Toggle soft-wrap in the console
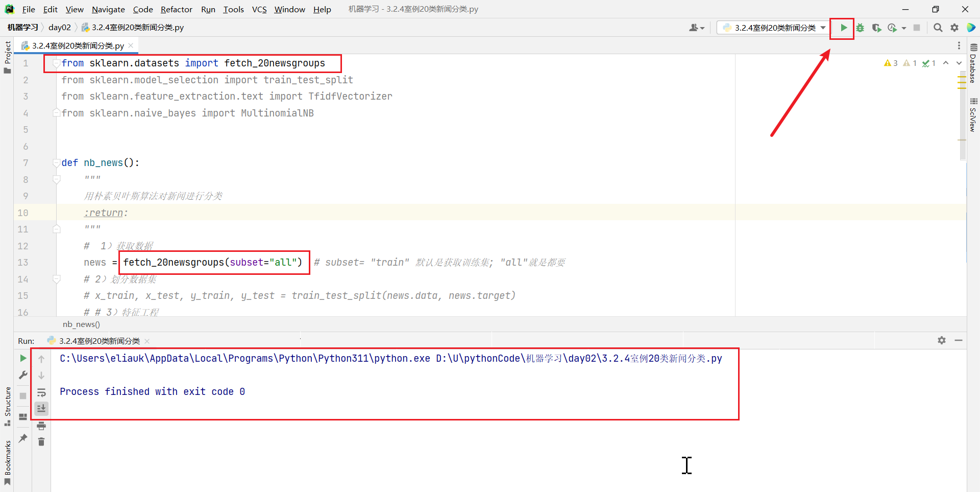The width and height of the screenshot is (980, 492). coord(41,392)
